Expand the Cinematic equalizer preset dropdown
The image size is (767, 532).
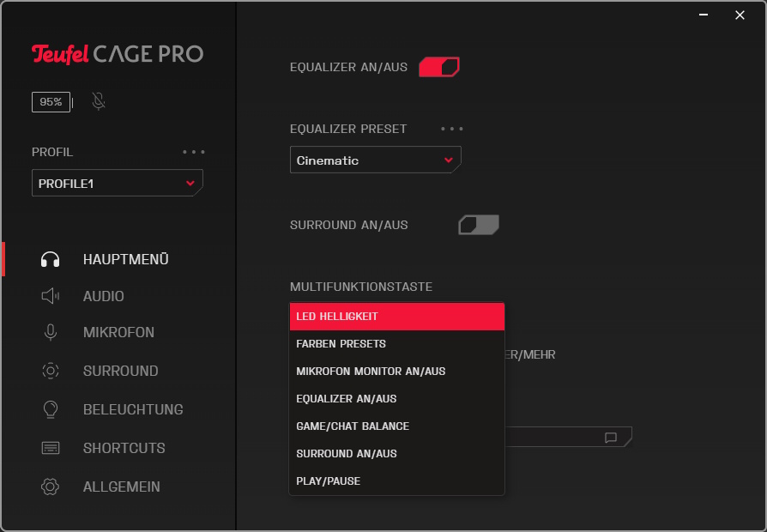point(375,160)
